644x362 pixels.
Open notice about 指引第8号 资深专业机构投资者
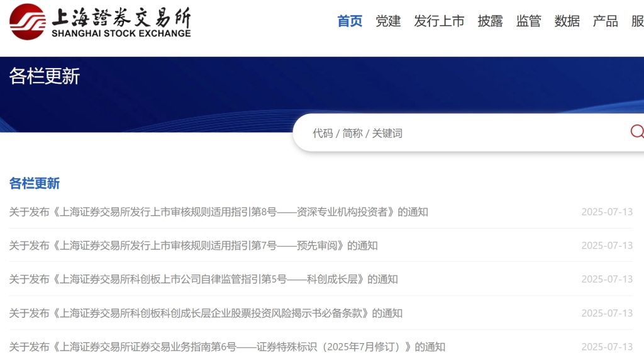[218, 212]
